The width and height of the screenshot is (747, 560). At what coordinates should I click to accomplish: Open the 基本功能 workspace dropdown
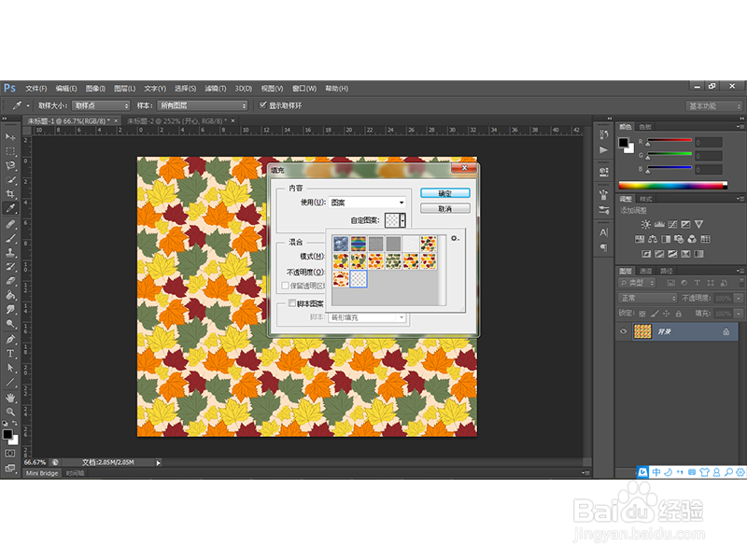point(713,106)
